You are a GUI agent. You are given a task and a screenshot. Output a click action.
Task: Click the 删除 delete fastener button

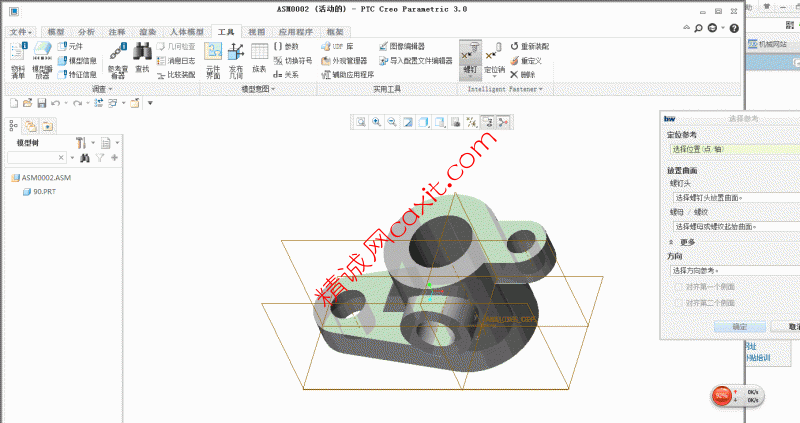point(523,74)
